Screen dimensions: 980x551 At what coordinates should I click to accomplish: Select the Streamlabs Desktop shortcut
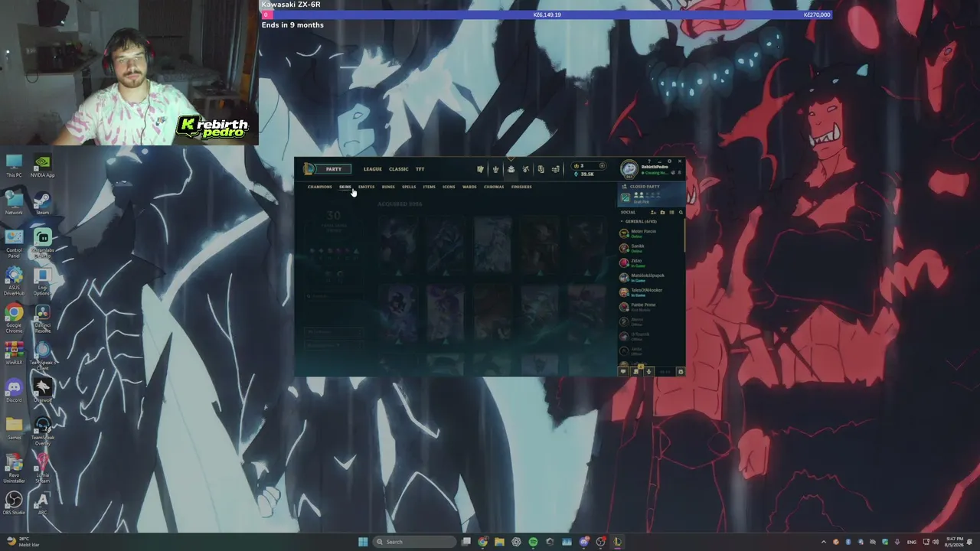pos(42,243)
